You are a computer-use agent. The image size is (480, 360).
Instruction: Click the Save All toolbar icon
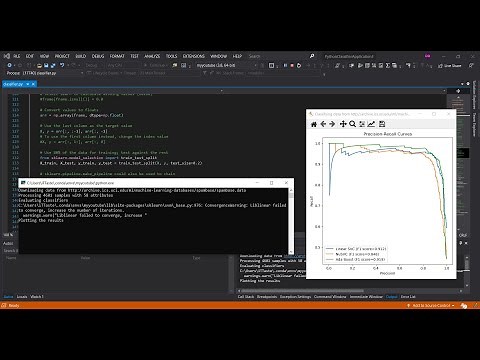tap(53, 66)
